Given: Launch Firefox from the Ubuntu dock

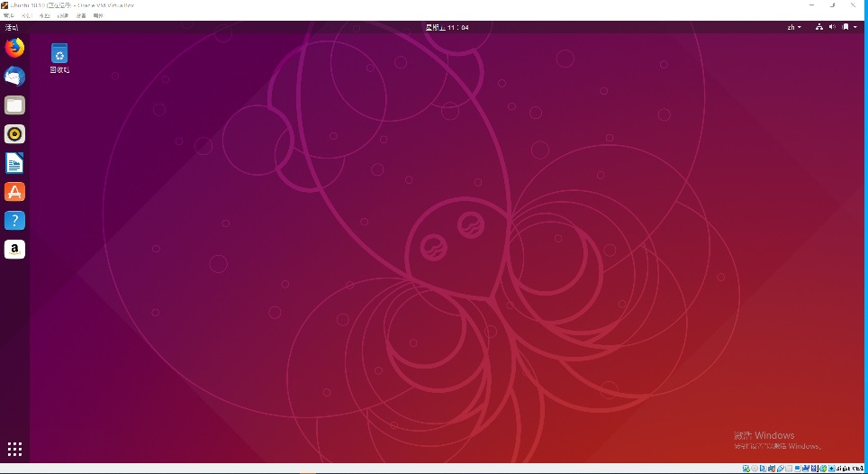Looking at the screenshot, I should [15, 48].
